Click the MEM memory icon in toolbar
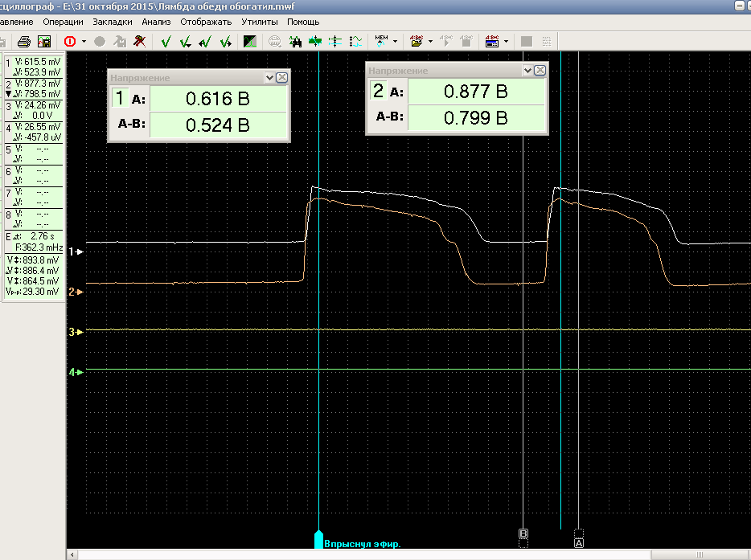The height and width of the screenshot is (560, 751). tap(381, 40)
